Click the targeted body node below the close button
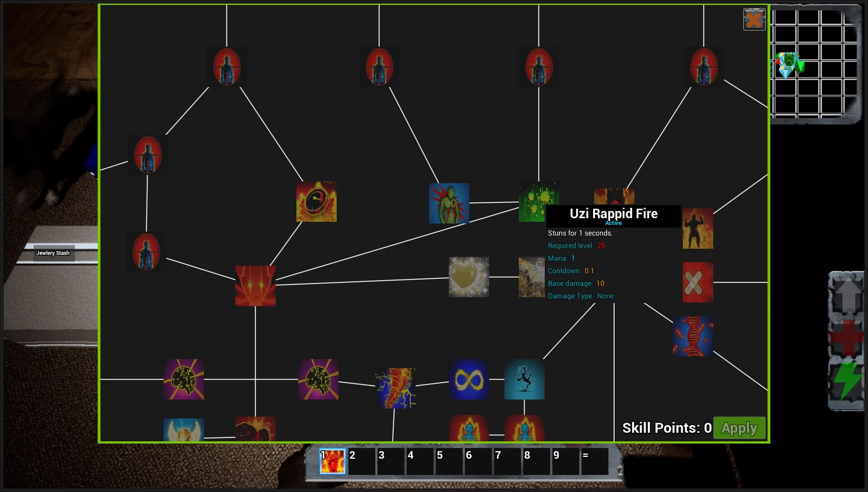 point(704,67)
